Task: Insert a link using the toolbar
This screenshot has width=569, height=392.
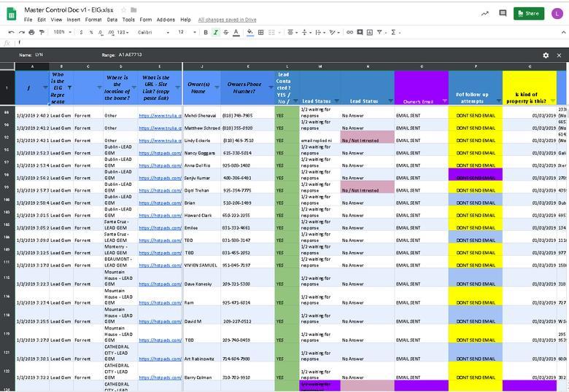Action: (349, 32)
